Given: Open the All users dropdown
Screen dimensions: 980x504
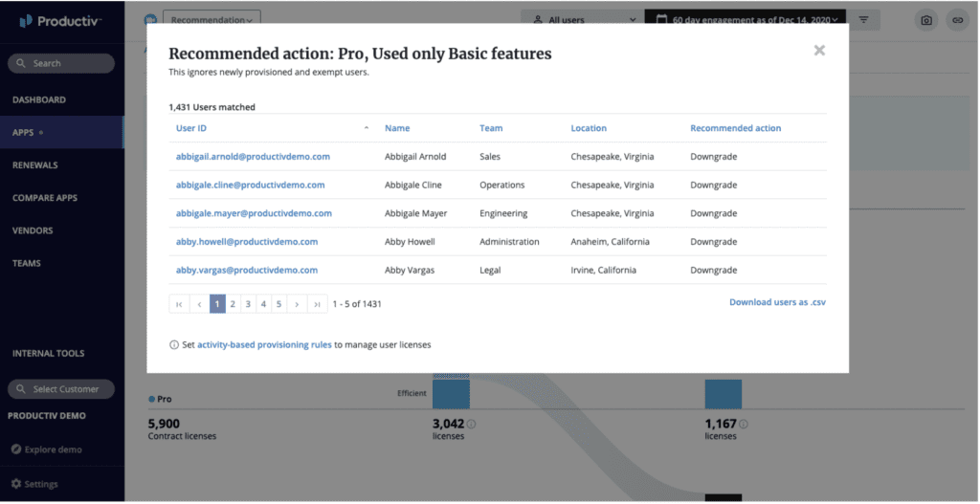Looking at the screenshot, I should tap(581, 19).
